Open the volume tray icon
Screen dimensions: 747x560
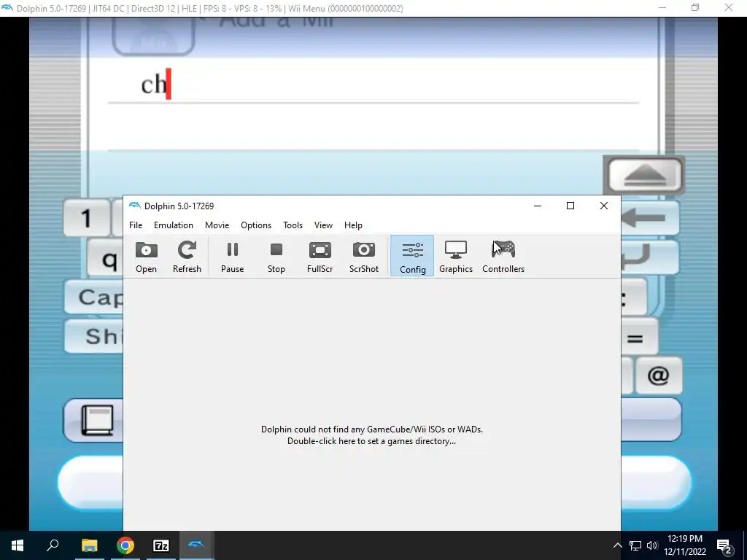tap(652, 545)
